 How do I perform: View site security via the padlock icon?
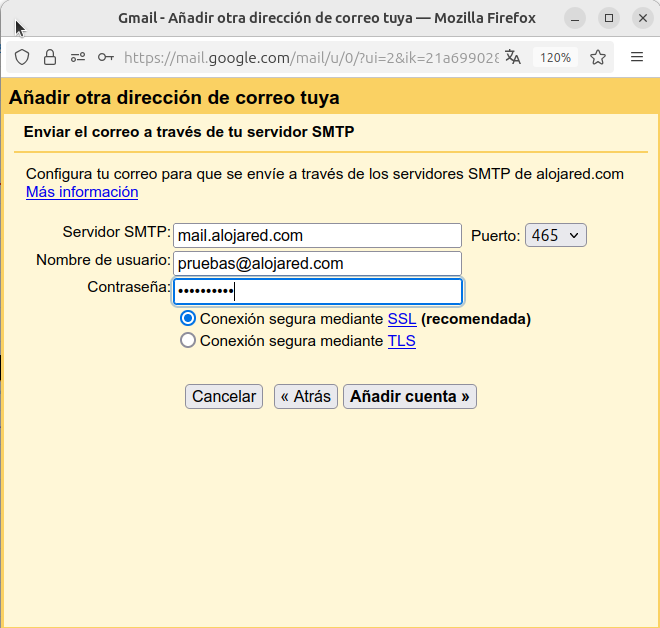(50, 57)
